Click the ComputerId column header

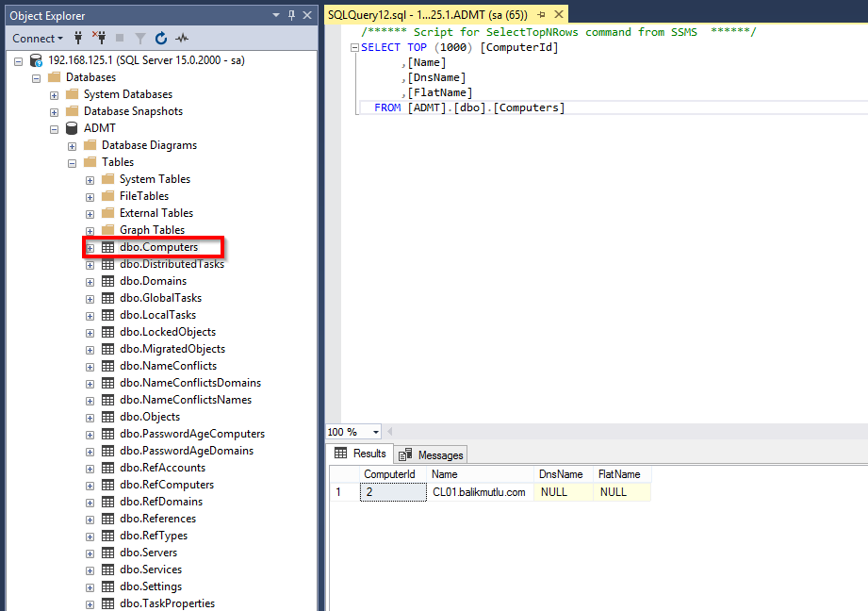point(393,474)
